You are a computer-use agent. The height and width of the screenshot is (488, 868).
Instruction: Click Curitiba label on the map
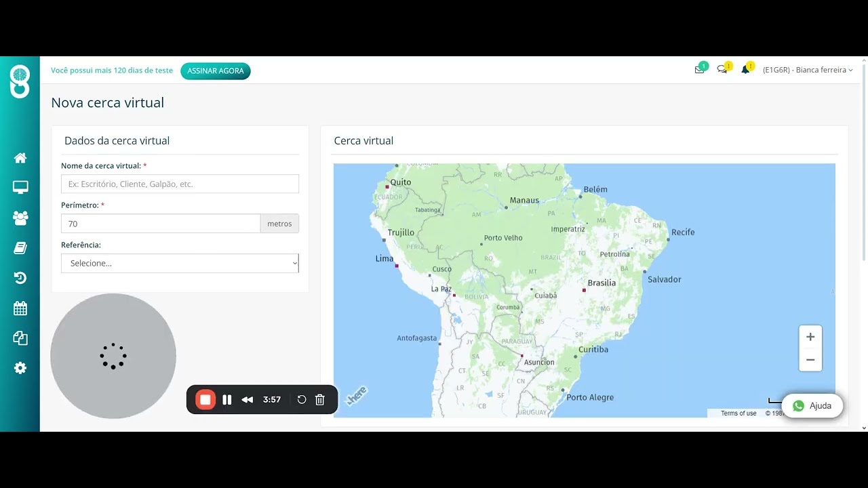(x=593, y=350)
